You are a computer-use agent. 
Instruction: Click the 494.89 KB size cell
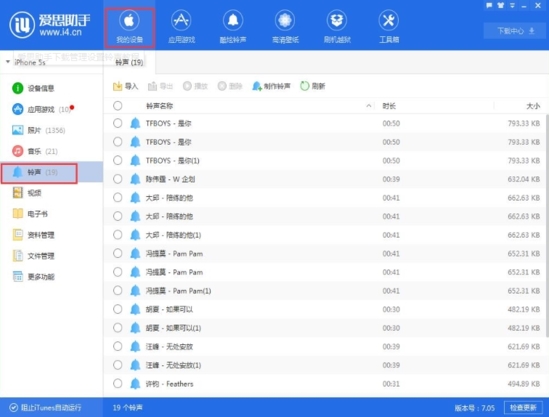coord(524,384)
